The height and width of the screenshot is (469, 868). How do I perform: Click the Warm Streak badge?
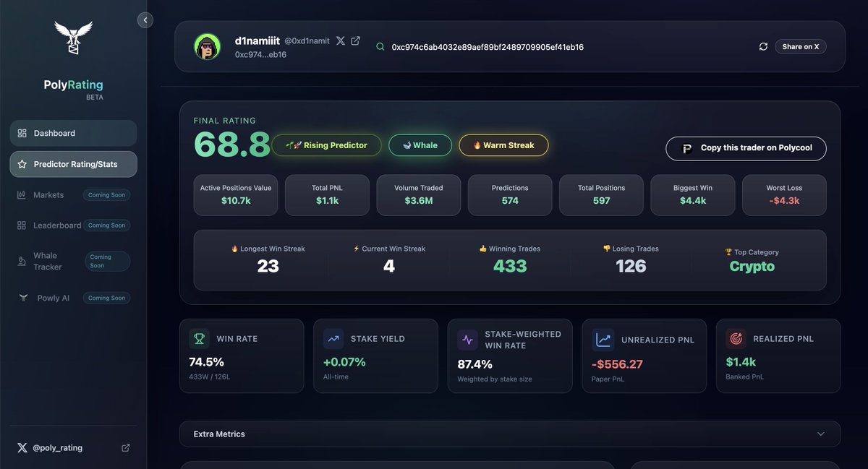[503, 145]
